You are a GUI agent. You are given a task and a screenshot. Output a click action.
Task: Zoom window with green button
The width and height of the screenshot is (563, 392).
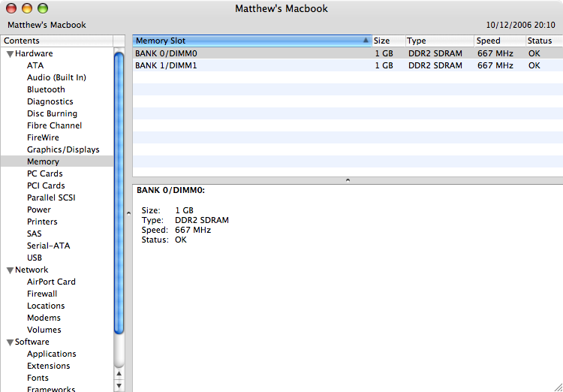pyautogui.click(x=43, y=8)
